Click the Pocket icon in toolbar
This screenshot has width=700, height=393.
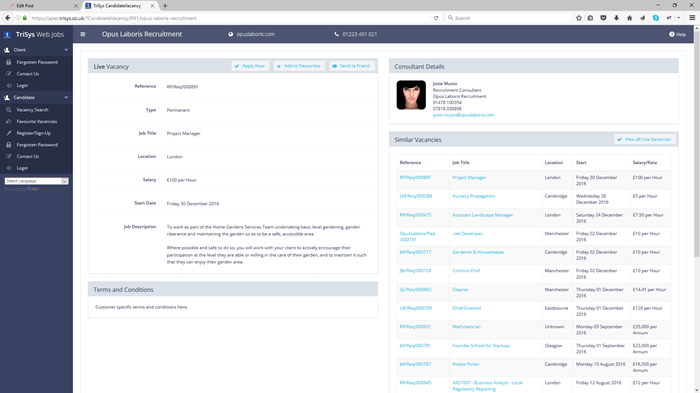point(604,18)
